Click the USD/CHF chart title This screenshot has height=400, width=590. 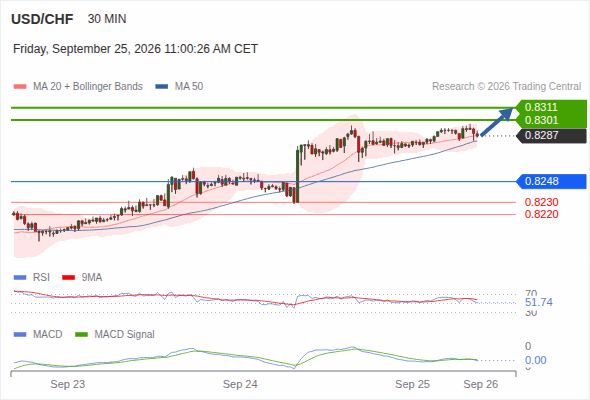pos(42,19)
